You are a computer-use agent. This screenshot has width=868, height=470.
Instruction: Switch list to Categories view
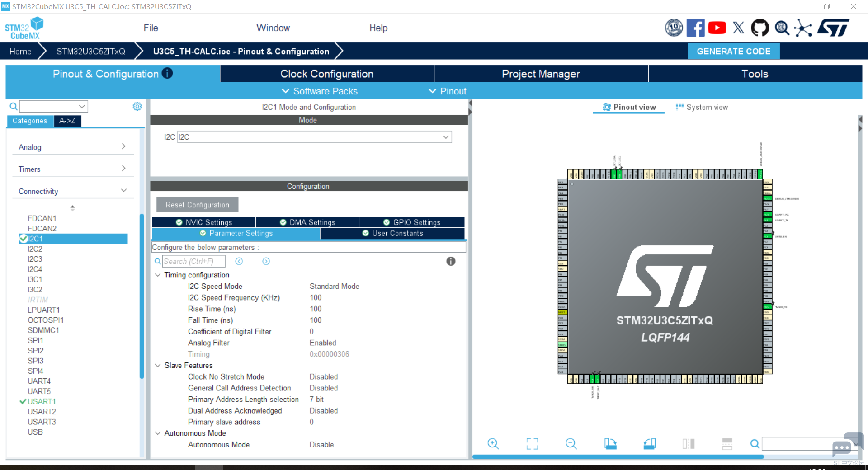(x=30, y=121)
